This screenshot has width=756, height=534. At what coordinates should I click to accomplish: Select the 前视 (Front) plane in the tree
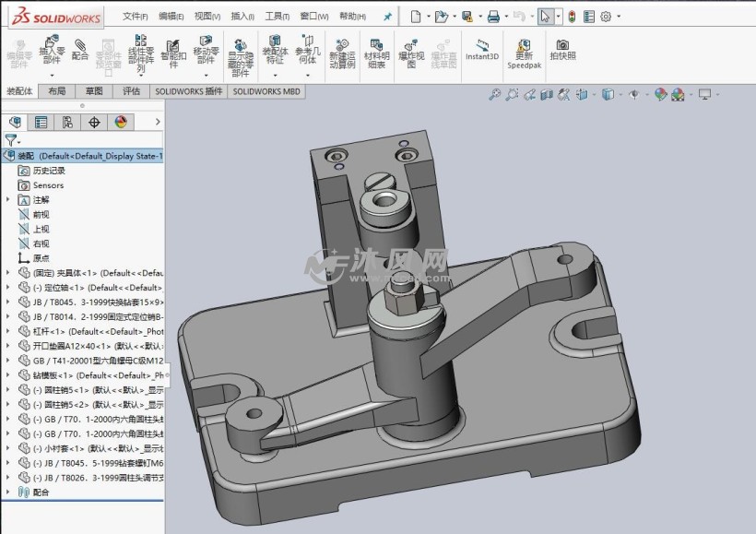[41, 214]
